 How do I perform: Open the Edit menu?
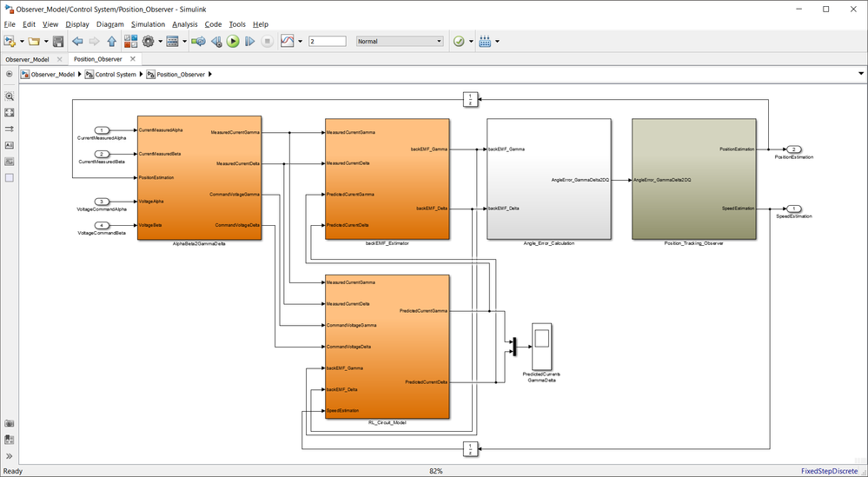pyautogui.click(x=29, y=24)
